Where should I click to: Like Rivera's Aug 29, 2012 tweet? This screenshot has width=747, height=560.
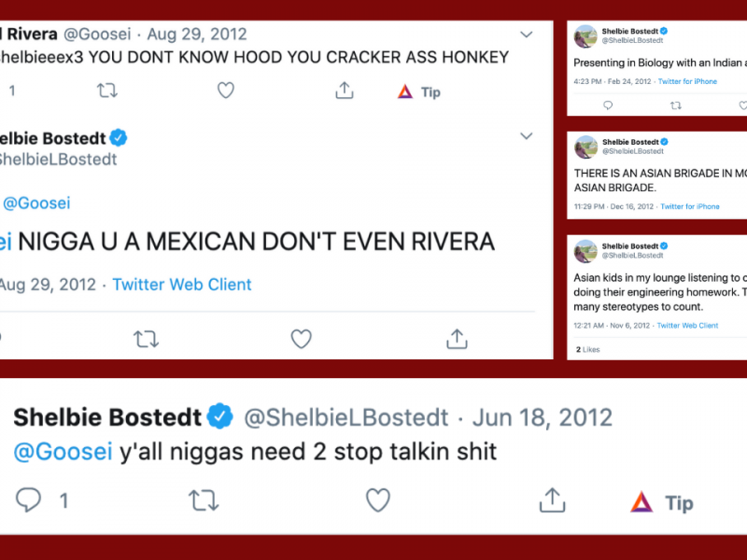[x=225, y=91]
